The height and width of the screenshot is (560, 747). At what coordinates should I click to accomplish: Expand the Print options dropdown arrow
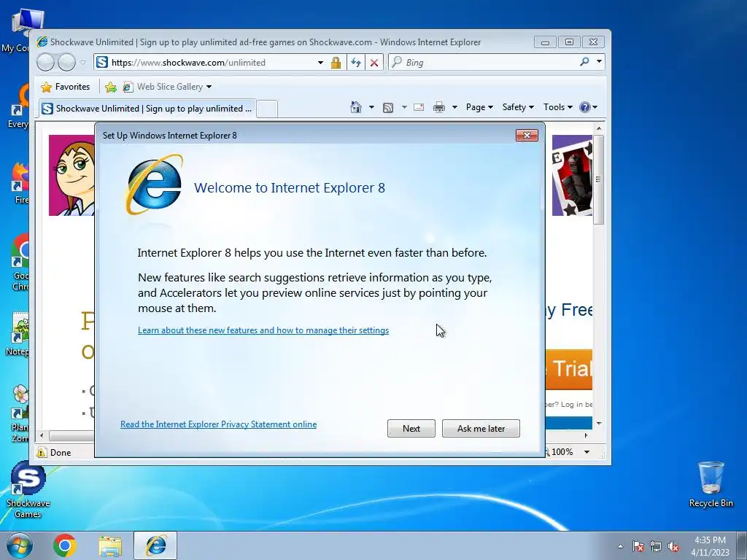[454, 107]
